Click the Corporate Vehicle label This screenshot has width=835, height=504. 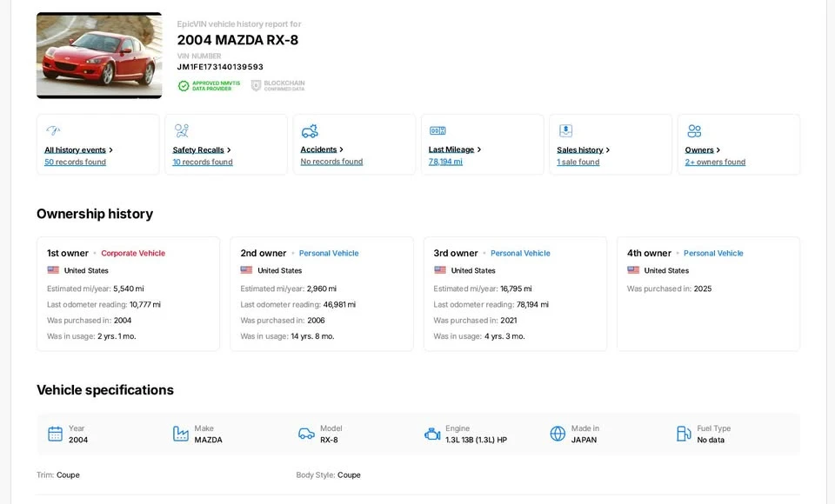point(133,254)
